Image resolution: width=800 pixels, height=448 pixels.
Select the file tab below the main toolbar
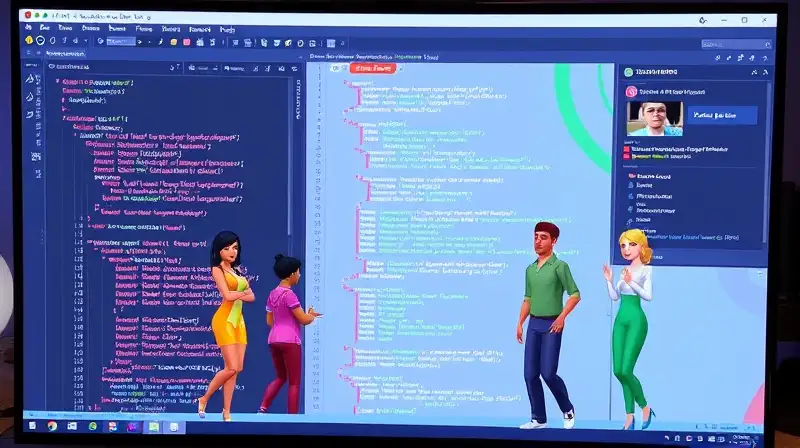click(x=64, y=54)
